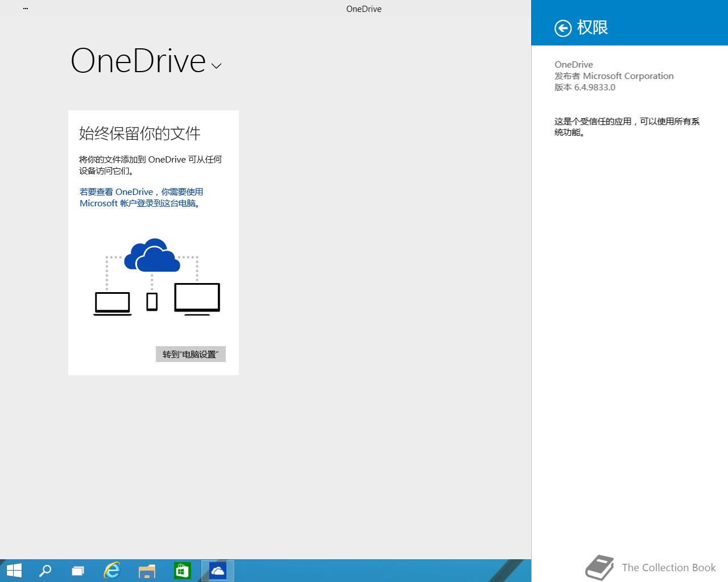The width and height of the screenshot is (728, 582).
Task: Expand the OneDrive title dropdown chevron
Action: click(x=216, y=66)
